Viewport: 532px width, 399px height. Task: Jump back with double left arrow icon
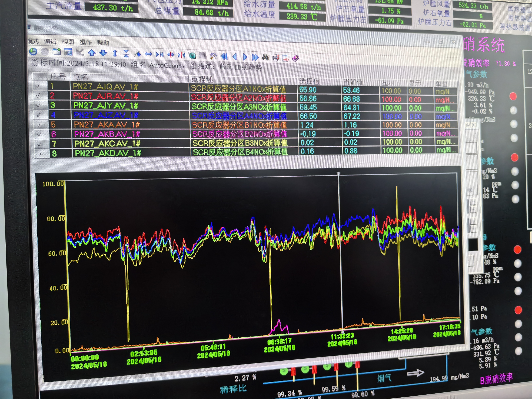tap(224, 56)
